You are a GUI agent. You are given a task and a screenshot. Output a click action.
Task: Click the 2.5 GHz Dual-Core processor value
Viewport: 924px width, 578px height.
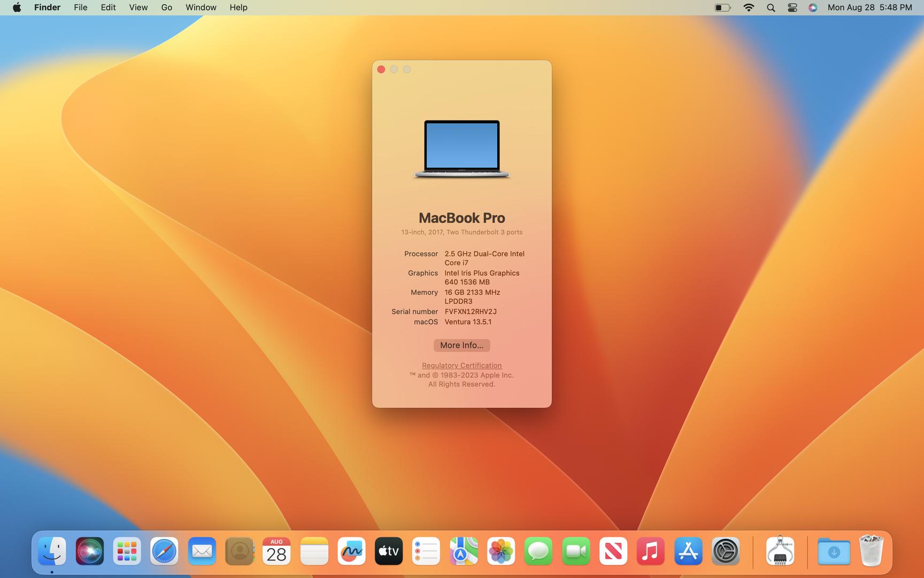click(484, 258)
